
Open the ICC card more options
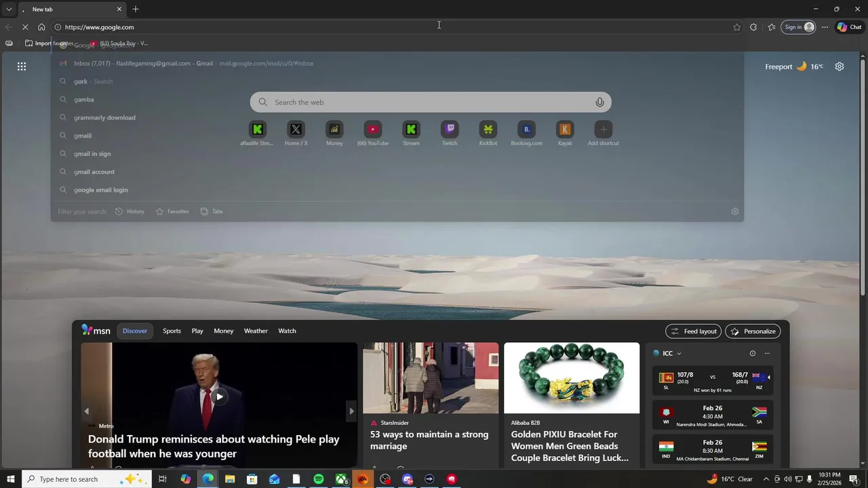pyautogui.click(x=767, y=353)
